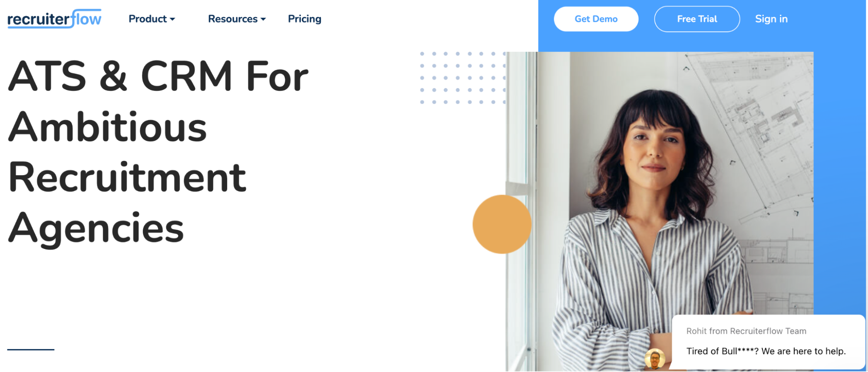Click the Recruiterflow logo
The width and height of the screenshot is (868, 372).
click(x=54, y=19)
